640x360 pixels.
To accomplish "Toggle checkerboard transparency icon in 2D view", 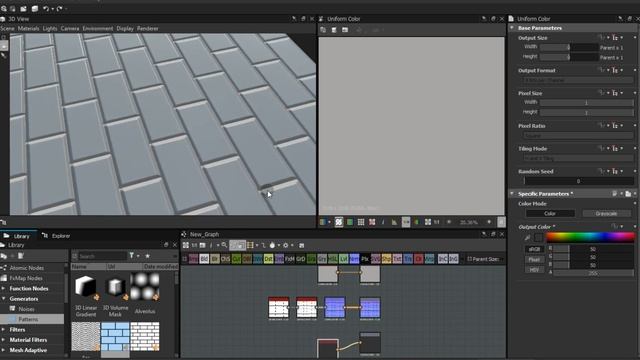I will pyautogui.click(x=339, y=222).
